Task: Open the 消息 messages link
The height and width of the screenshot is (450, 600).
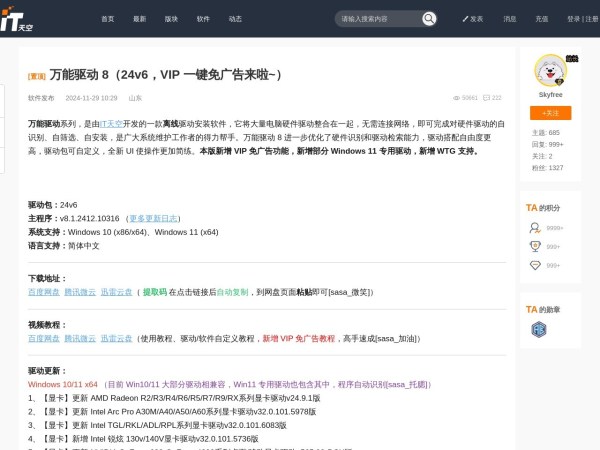Action: point(510,19)
